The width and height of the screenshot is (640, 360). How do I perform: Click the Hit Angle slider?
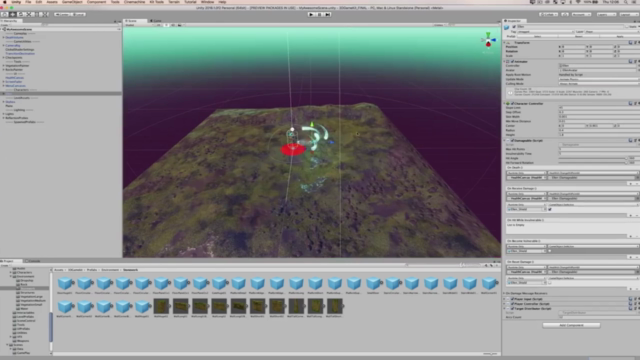pyautogui.click(x=593, y=158)
